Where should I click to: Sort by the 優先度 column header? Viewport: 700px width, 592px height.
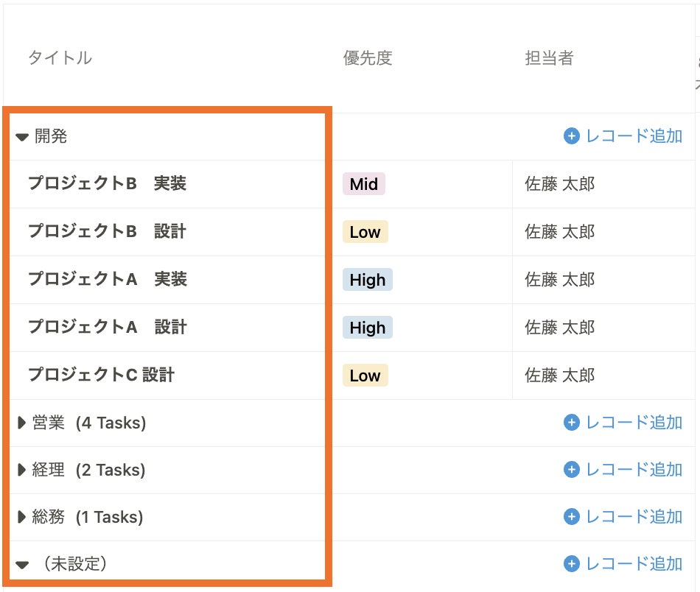coord(368,58)
